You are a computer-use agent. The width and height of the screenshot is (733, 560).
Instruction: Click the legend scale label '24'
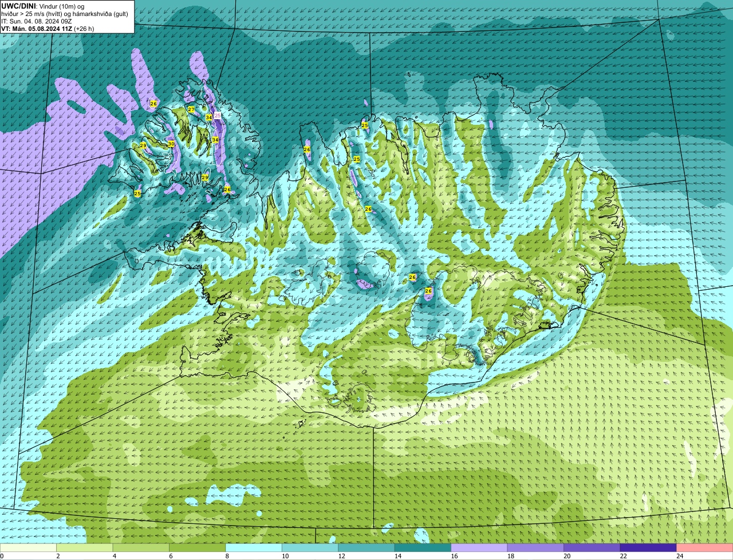[x=680, y=556]
